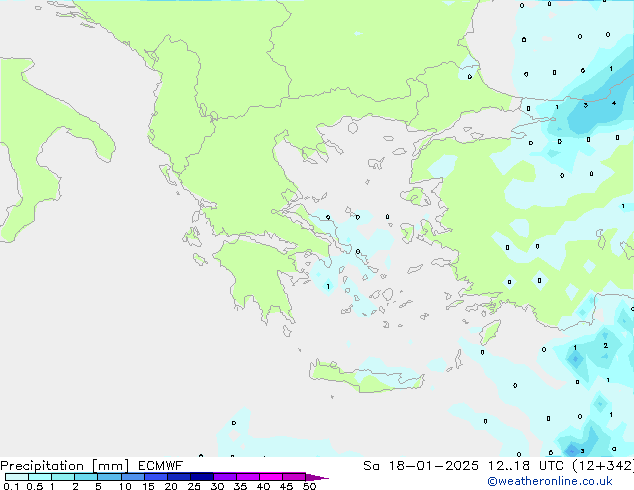Click the island of Rhodes on the map

coord(490,332)
